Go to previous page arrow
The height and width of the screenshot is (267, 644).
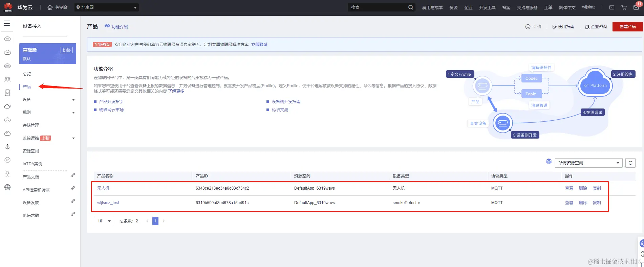pos(147,221)
